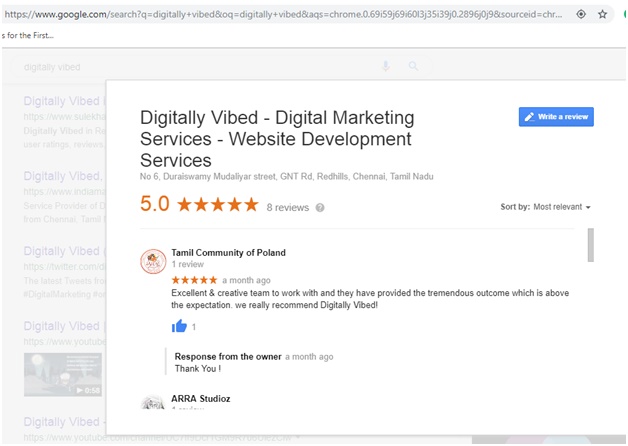
Task: Click the microphone voice search icon
Action: pyautogui.click(x=386, y=66)
